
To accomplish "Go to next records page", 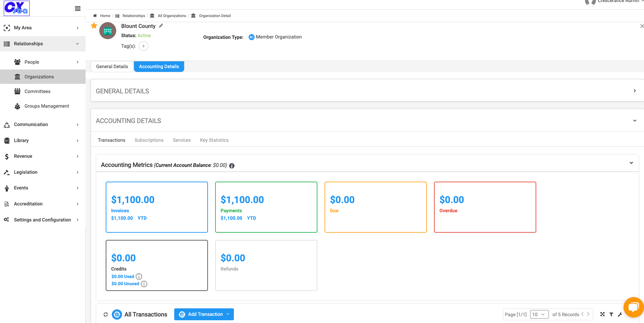I will click(x=588, y=314).
